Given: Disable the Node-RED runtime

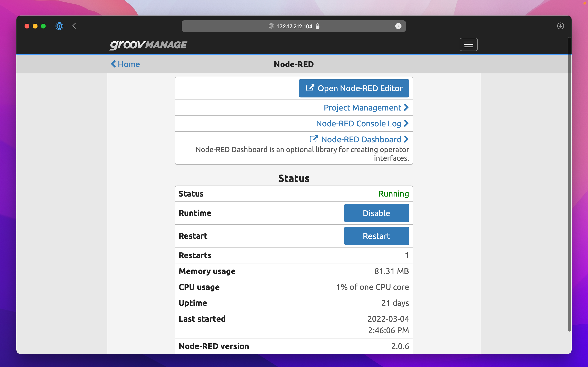Looking at the screenshot, I should (x=376, y=213).
